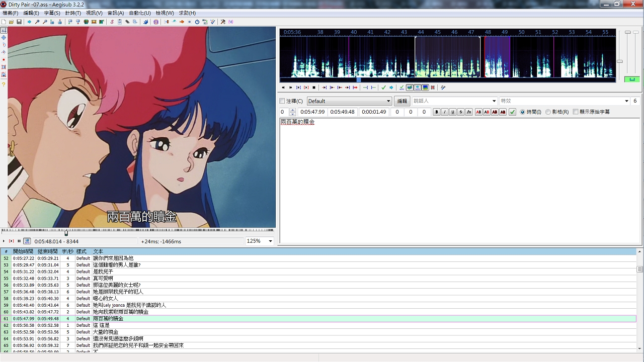This screenshot has width=644, height=362.
Task: Go to previous line in audio toolbar
Action: point(283,87)
